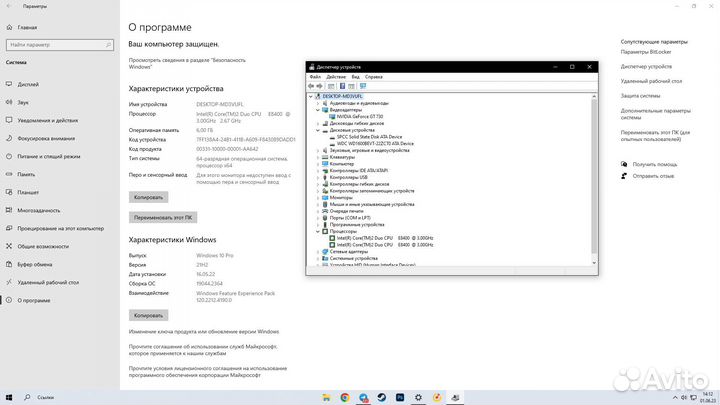Select Буфер обмена in the sidebar

[x=37, y=264]
